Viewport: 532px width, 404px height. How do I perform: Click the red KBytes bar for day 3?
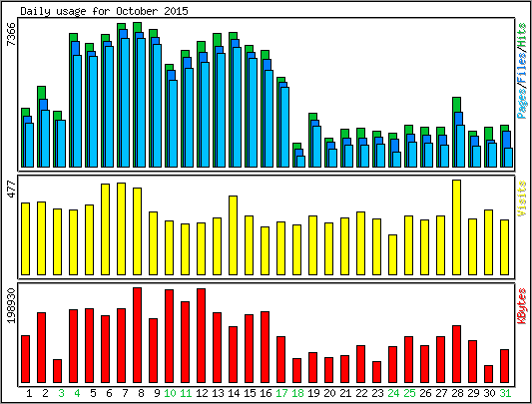(x=58, y=371)
